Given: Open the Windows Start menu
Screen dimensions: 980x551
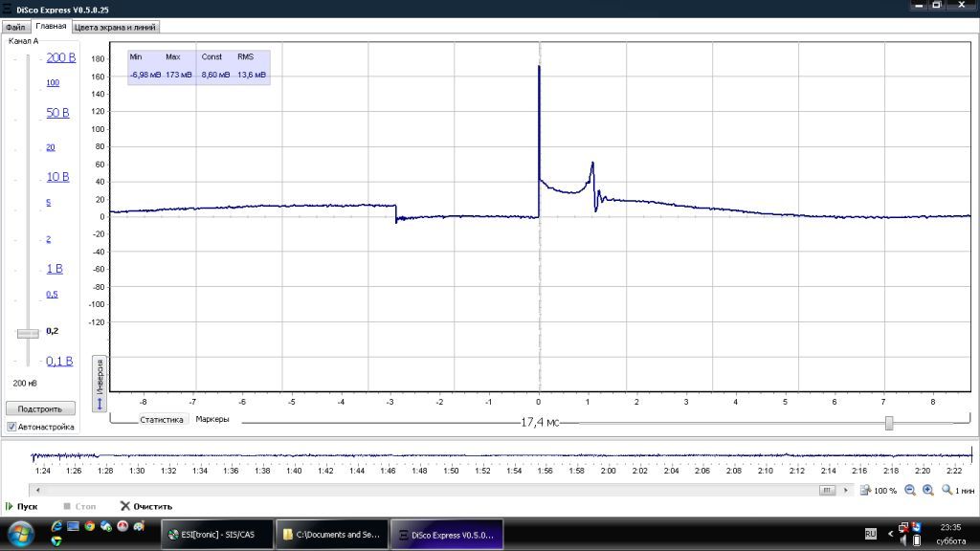Looking at the screenshot, I should pyautogui.click(x=20, y=534).
